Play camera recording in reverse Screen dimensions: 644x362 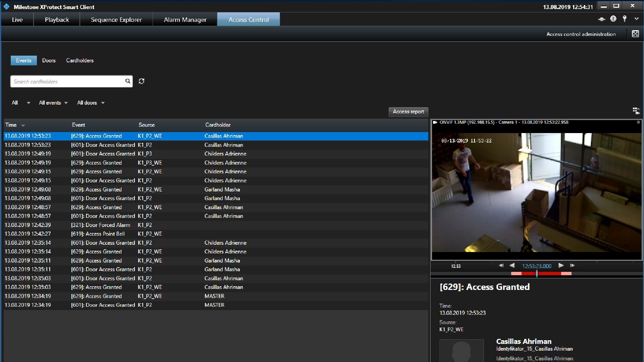[512, 265]
